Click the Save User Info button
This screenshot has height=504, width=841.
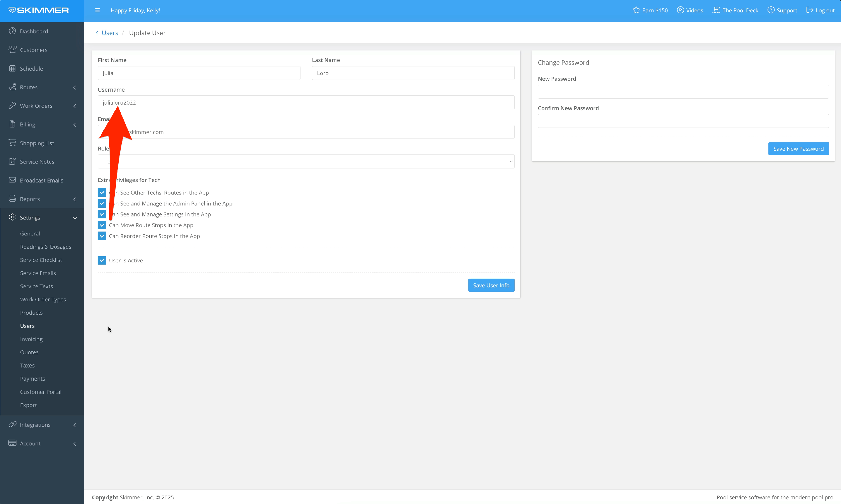[491, 285]
